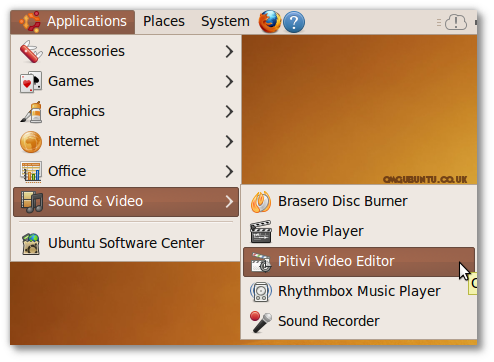Click the Sound & Video film-note icon
The height and width of the screenshot is (362, 494).
tap(31, 202)
